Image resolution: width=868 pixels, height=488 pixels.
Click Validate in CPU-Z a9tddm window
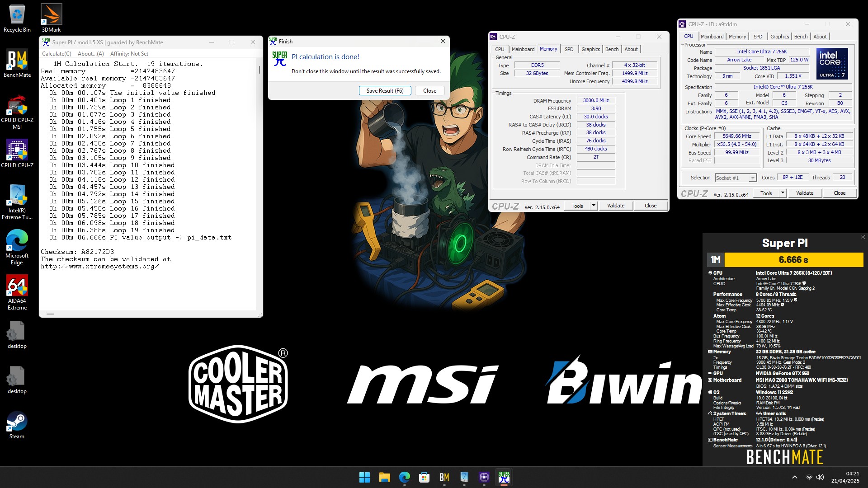[805, 193]
